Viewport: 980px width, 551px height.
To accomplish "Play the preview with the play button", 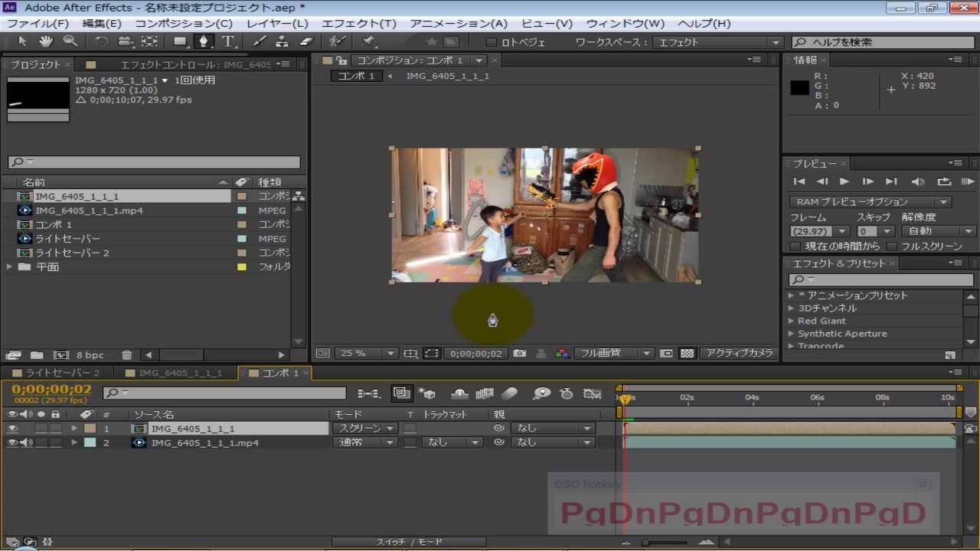I will click(844, 182).
